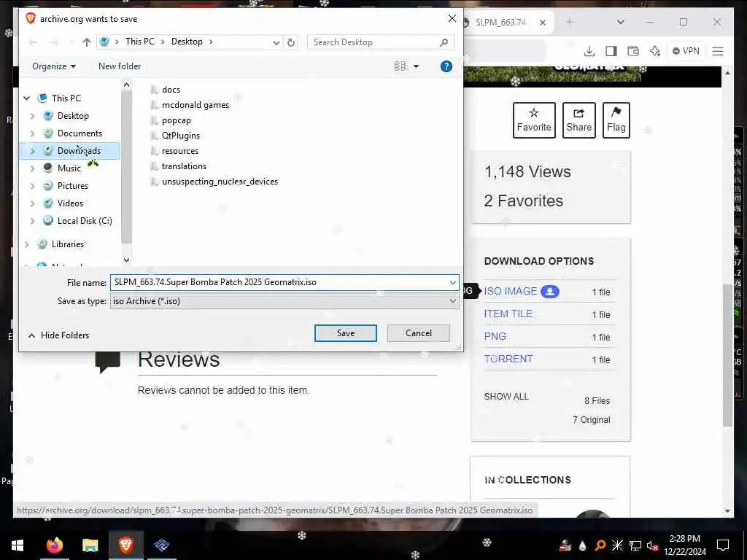Open the Brave Wallet icon
Screen dimensions: 747x560
[633, 51]
